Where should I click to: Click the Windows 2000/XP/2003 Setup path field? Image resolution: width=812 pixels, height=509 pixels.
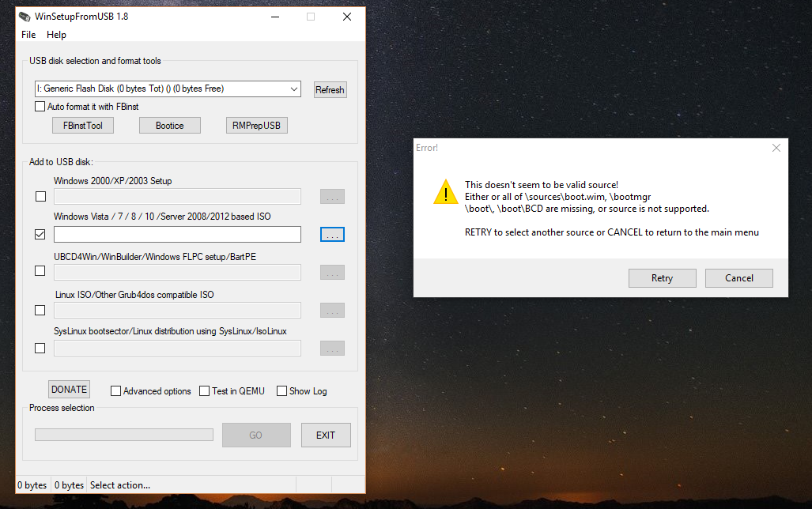click(177, 196)
